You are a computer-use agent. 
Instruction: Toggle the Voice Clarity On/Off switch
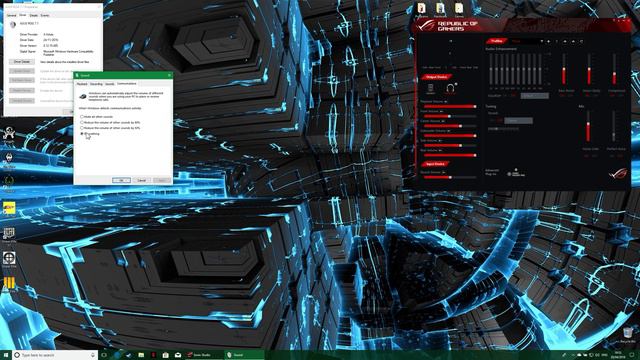pyautogui.click(x=591, y=95)
